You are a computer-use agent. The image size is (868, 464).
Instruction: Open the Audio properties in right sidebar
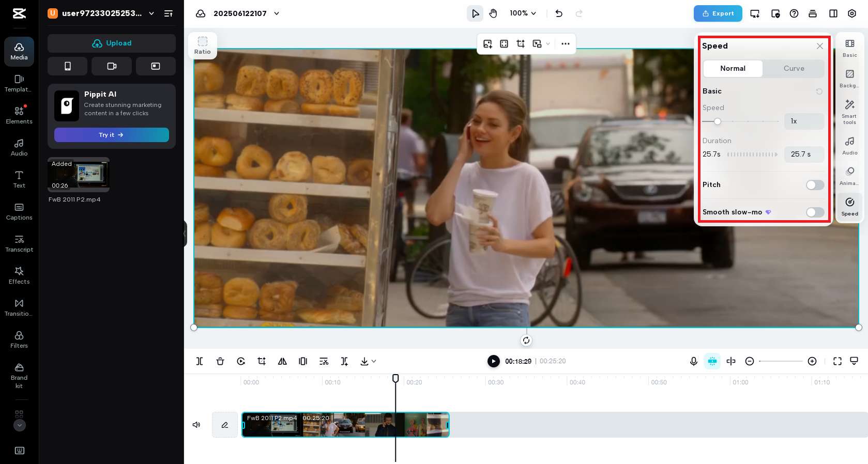(849, 145)
